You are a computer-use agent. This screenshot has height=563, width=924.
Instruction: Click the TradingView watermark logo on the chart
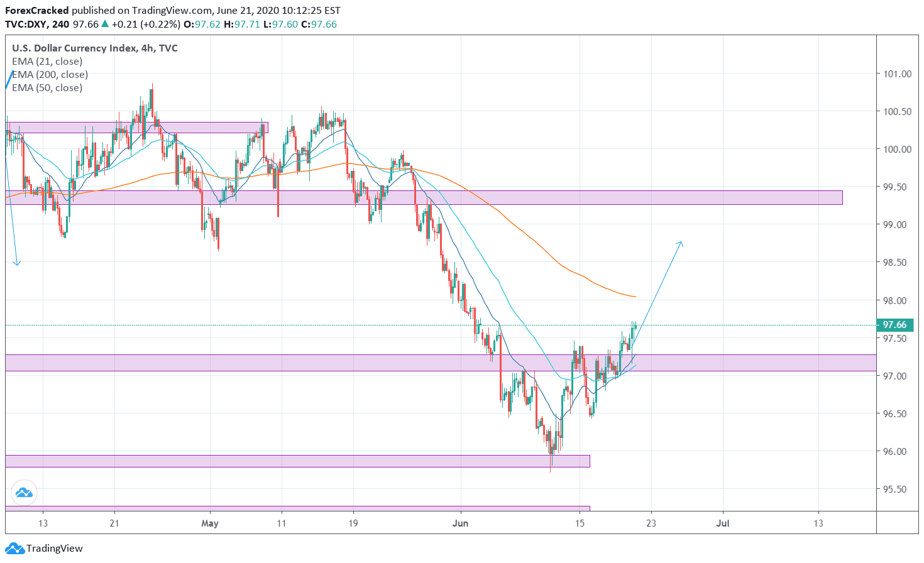click(x=25, y=493)
